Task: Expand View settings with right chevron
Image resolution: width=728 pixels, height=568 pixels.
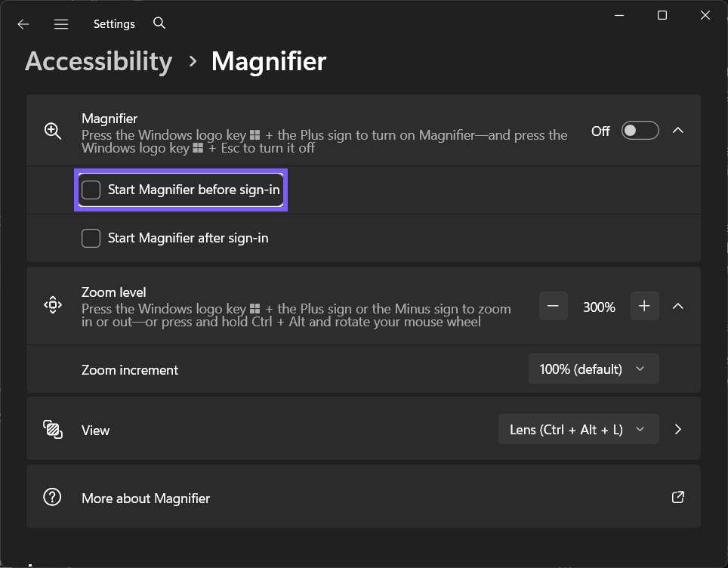Action: pos(678,429)
